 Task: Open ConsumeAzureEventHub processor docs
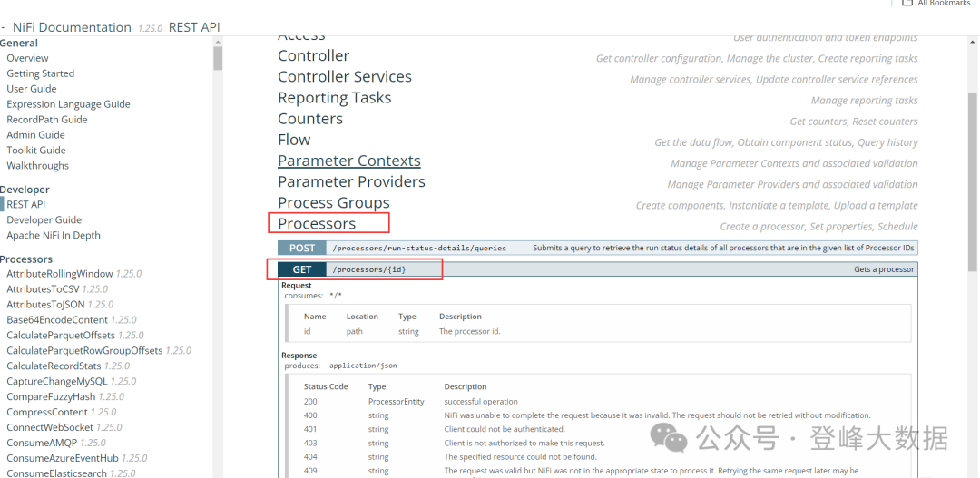(63, 458)
